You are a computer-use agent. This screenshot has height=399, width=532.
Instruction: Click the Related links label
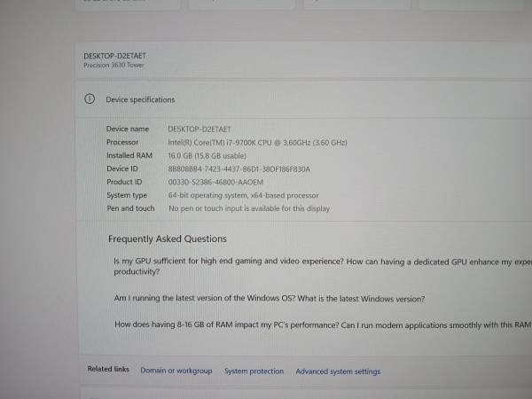tap(108, 370)
